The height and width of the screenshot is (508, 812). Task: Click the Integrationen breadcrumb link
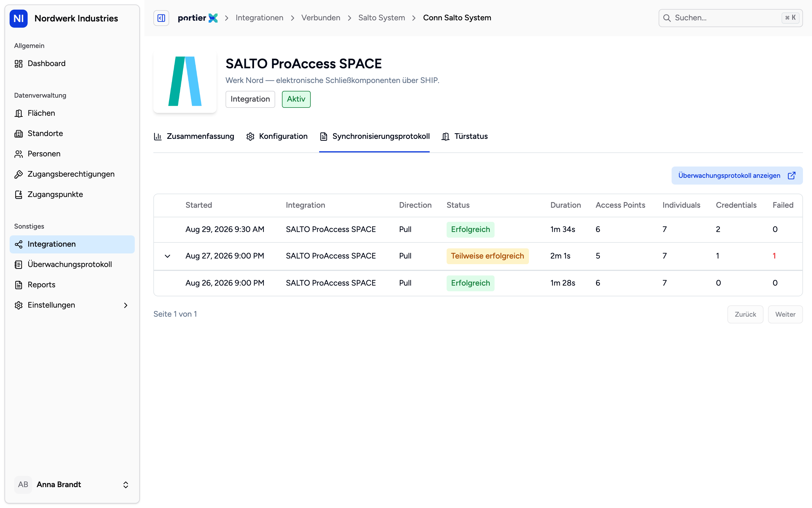tap(259, 18)
